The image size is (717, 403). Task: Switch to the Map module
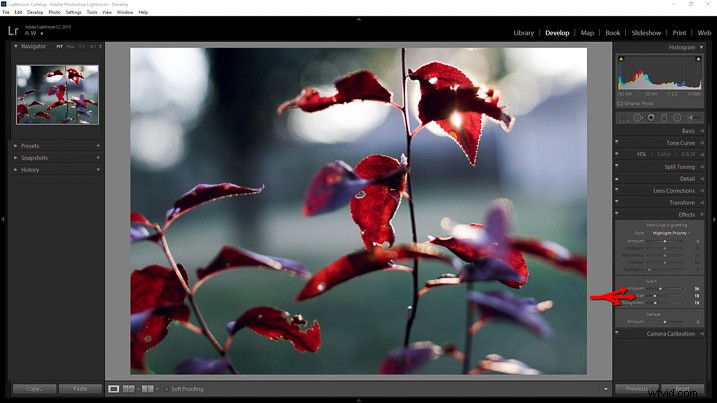click(x=587, y=33)
